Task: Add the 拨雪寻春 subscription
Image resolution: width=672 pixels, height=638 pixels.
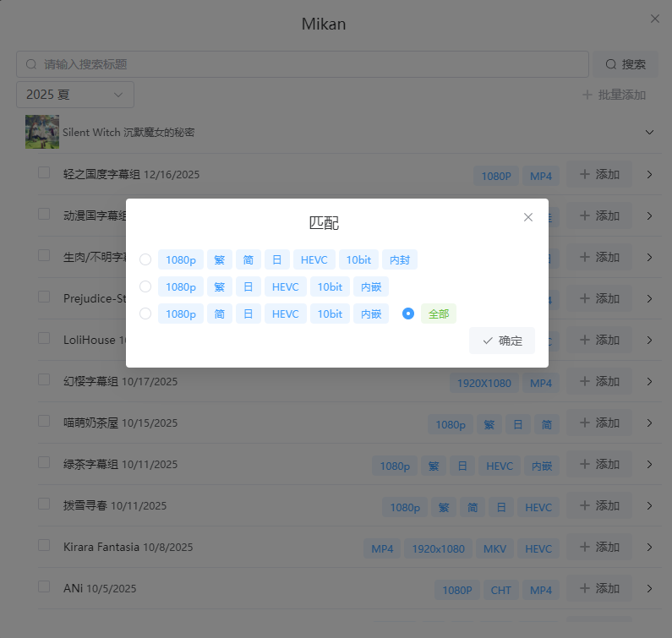Action: coord(599,505)
